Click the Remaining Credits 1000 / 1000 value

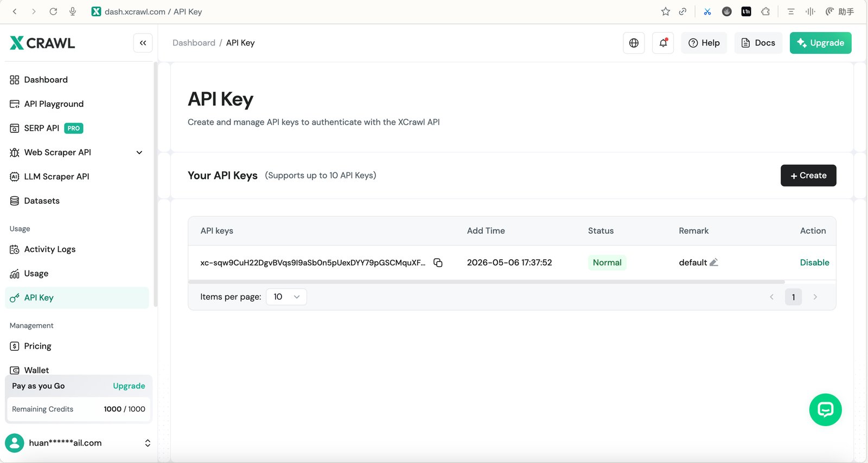click(124, 409)
